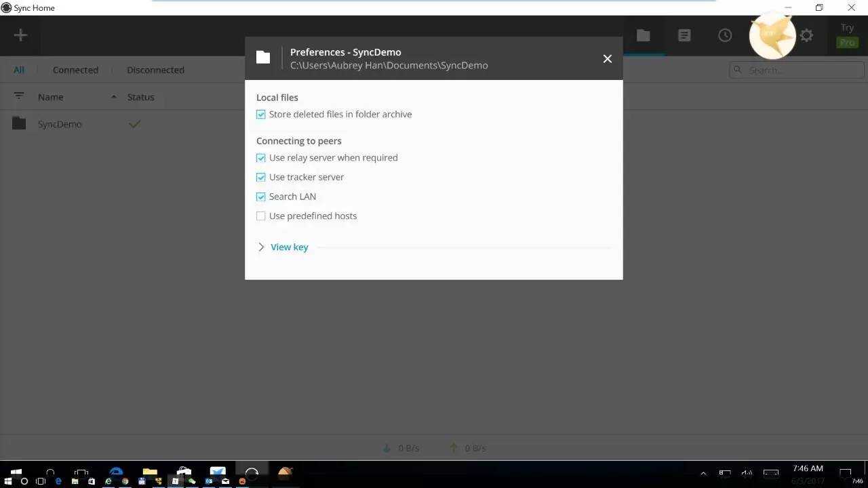Sort by the Name column header
Viewport: 868px width, 488px height.
51,97
